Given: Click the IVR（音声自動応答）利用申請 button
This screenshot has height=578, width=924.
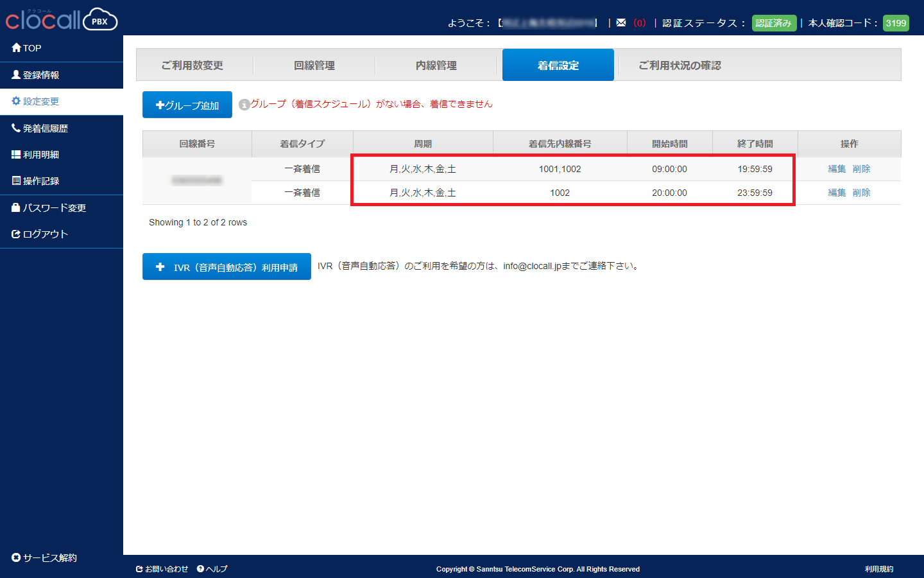Looking at the screenshot, I should pyautogui.click(x=227, y=267).
